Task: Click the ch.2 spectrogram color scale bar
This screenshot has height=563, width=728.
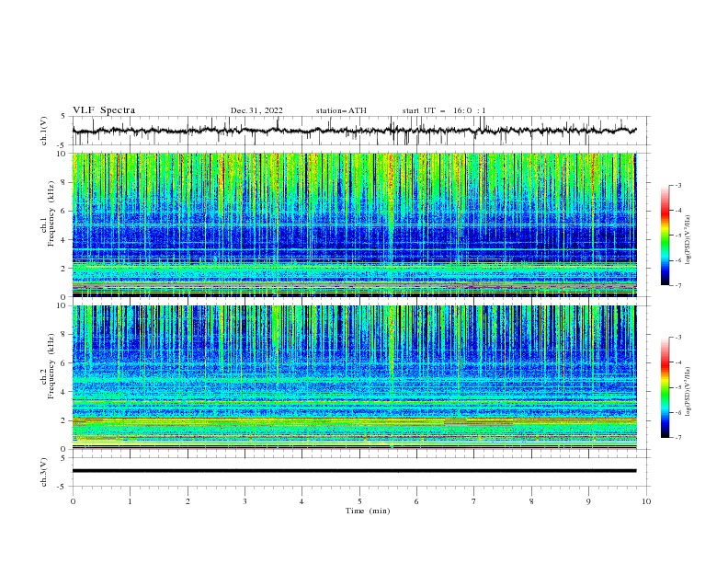Action: (x=665, y=387)
